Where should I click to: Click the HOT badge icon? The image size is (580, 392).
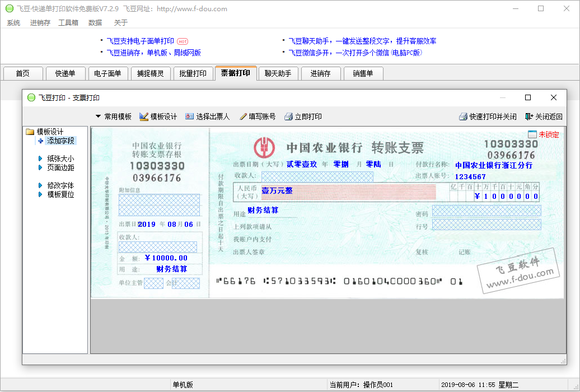click(x=183, y=41)
